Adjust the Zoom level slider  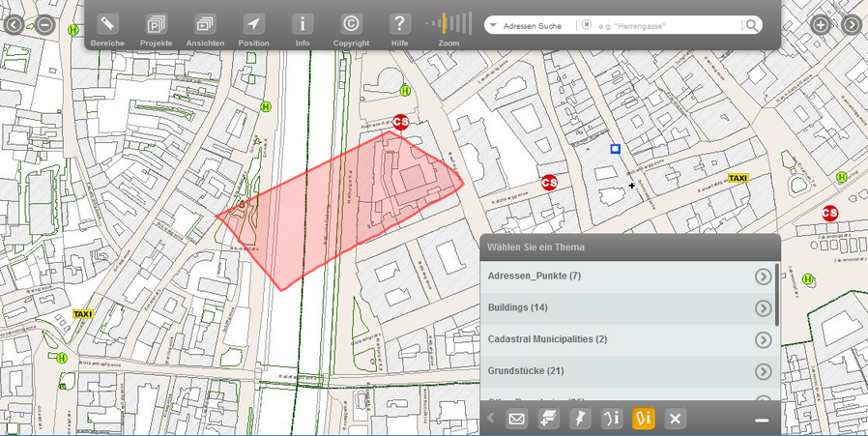[448, 24]
